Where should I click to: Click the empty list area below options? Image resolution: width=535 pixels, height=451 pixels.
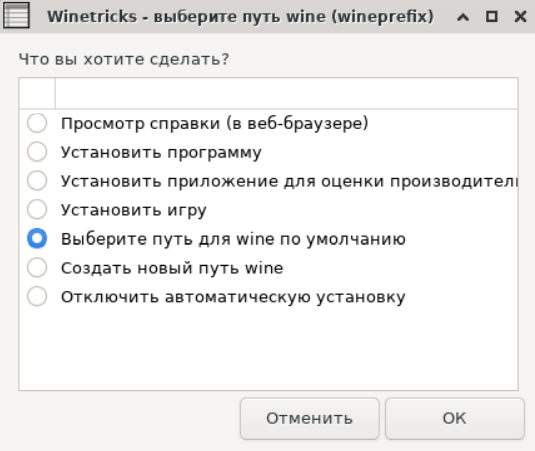pos(269,350)
